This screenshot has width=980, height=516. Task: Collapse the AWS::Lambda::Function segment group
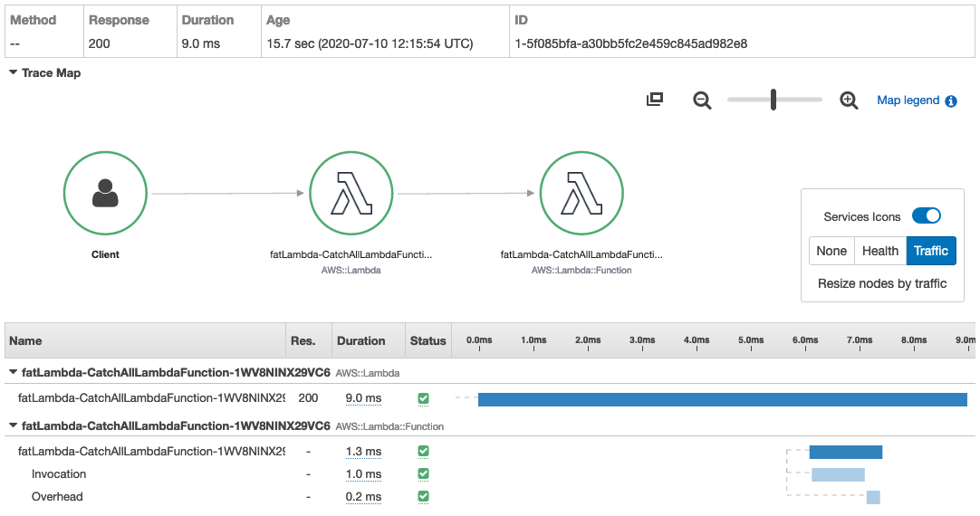(x=13, y=425)
